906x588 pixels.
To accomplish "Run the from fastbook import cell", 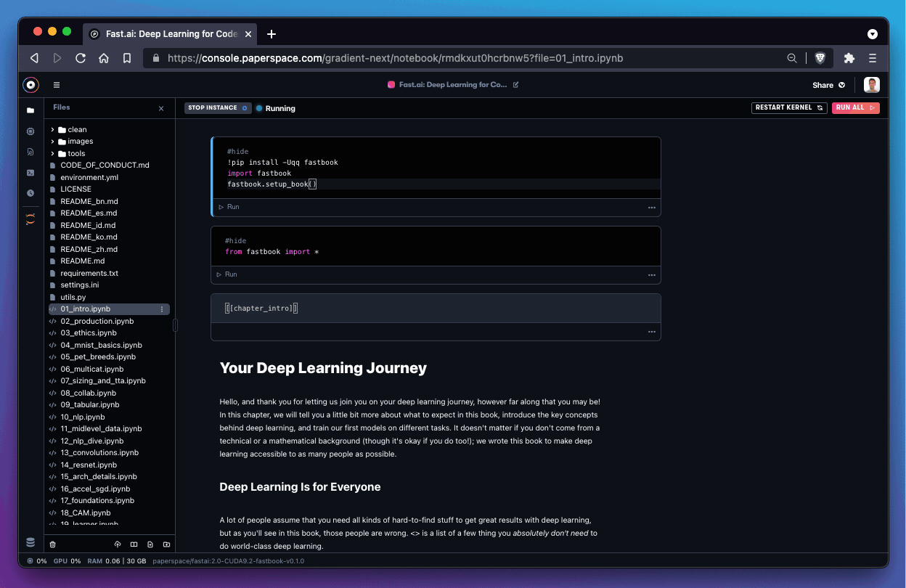I will point(227,274).
